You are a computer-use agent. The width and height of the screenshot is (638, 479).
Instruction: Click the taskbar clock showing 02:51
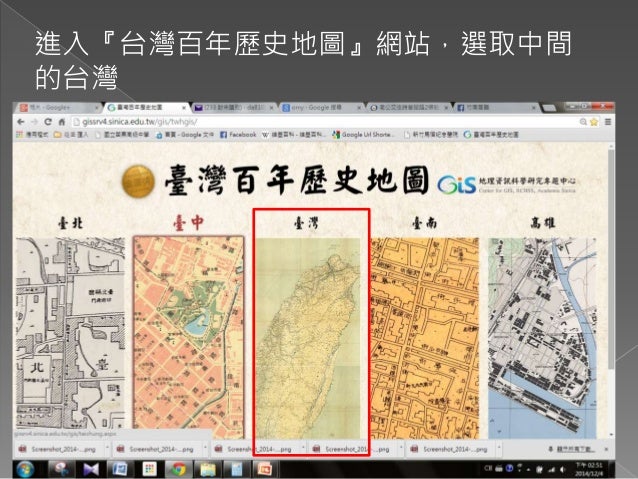click(589, 469)
